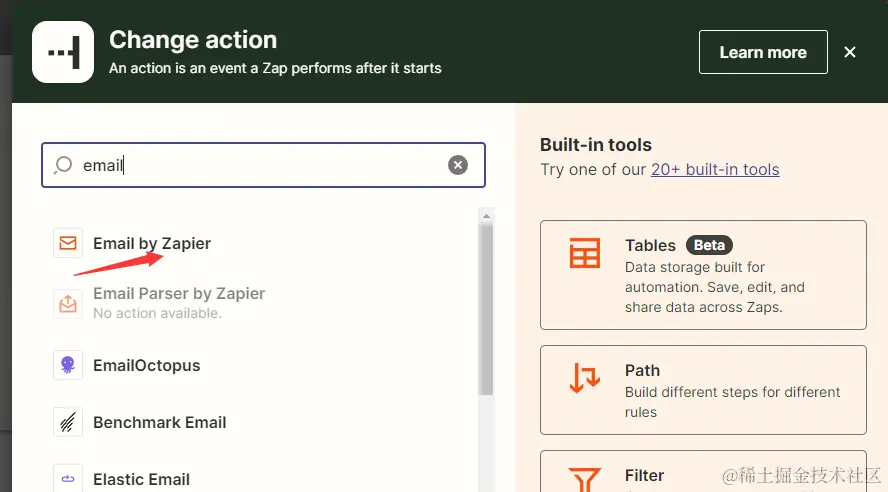Click into the email search input field

click(263, 165)
